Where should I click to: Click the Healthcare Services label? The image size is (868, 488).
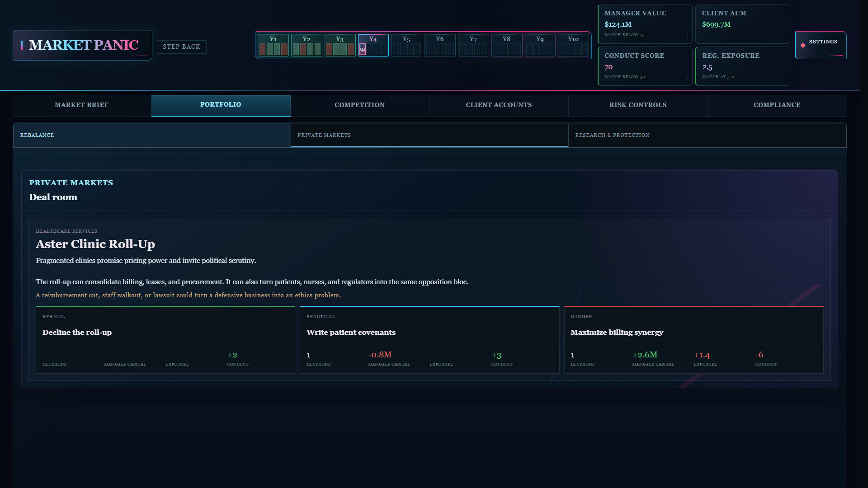66,231
